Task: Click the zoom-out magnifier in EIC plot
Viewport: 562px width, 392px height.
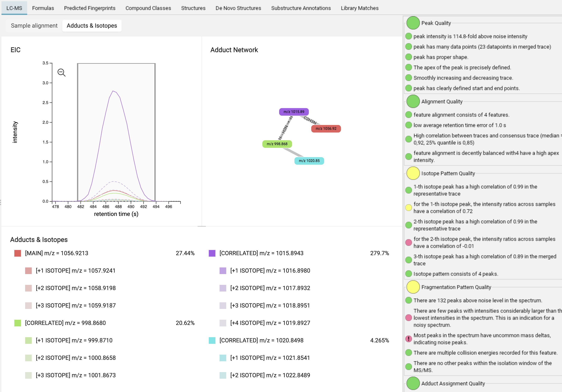Action: point(61,73)
